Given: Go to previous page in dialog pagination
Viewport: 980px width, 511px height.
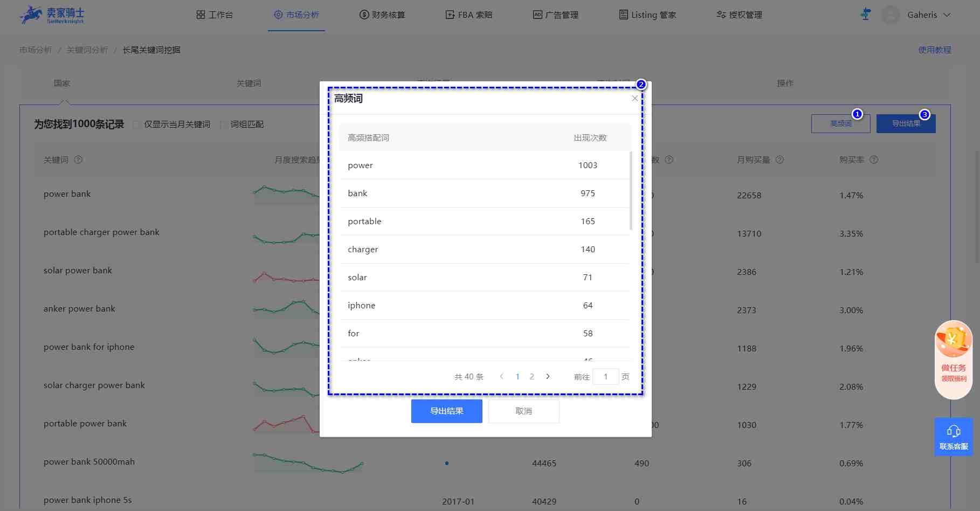Looking at the screenshot, I should 501,376.
